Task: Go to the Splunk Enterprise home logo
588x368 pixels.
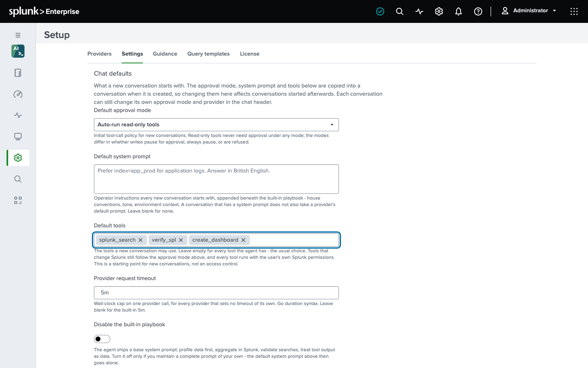Action: [x=44, y=11]
